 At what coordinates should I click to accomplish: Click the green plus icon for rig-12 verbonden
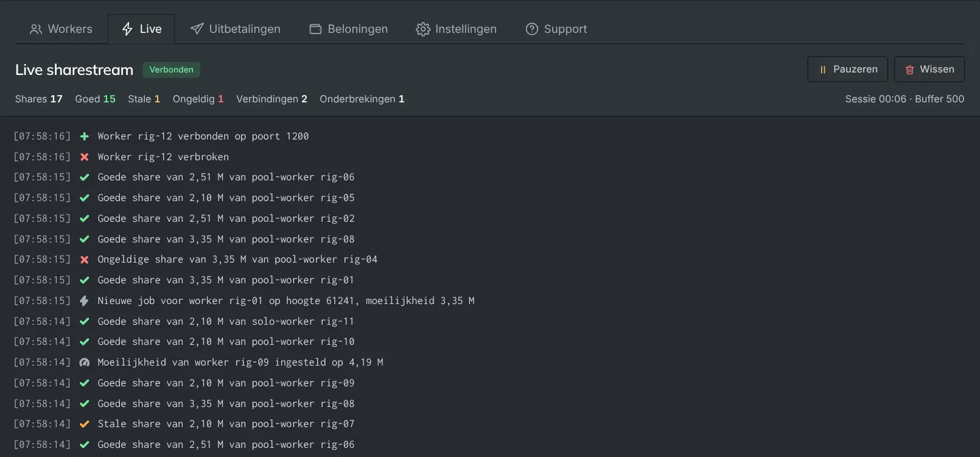tap(85, 136)
